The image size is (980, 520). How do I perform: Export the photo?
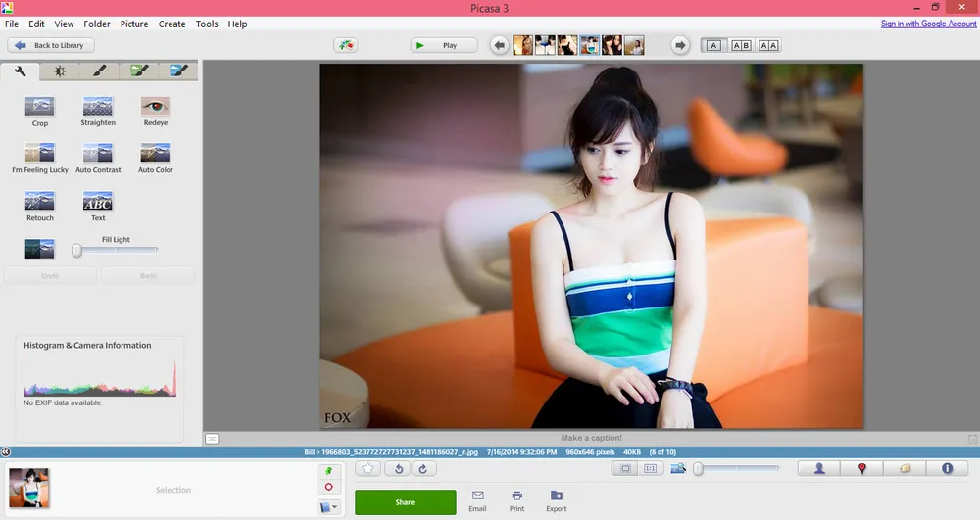click(557, 501)
